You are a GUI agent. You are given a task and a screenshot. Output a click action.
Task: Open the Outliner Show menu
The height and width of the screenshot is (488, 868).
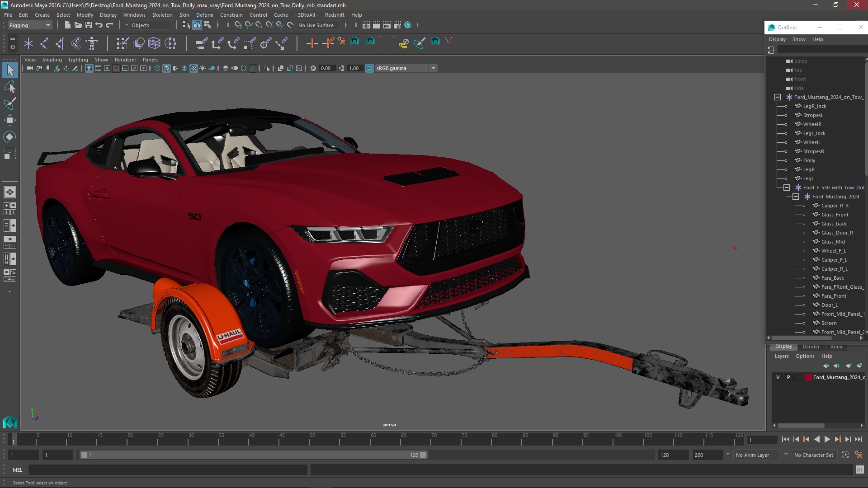pos(799,39)
